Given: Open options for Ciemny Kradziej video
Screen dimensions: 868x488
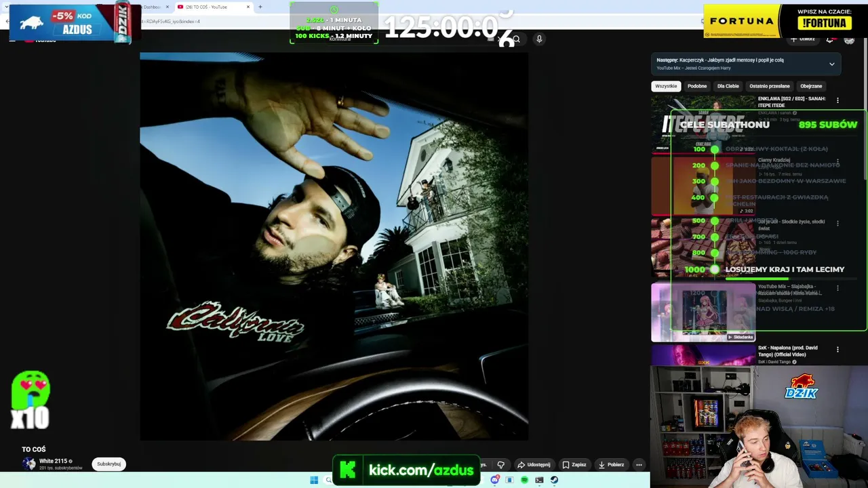Looking at the screenshot, I should pyautogui.click(x=837, y=163).
